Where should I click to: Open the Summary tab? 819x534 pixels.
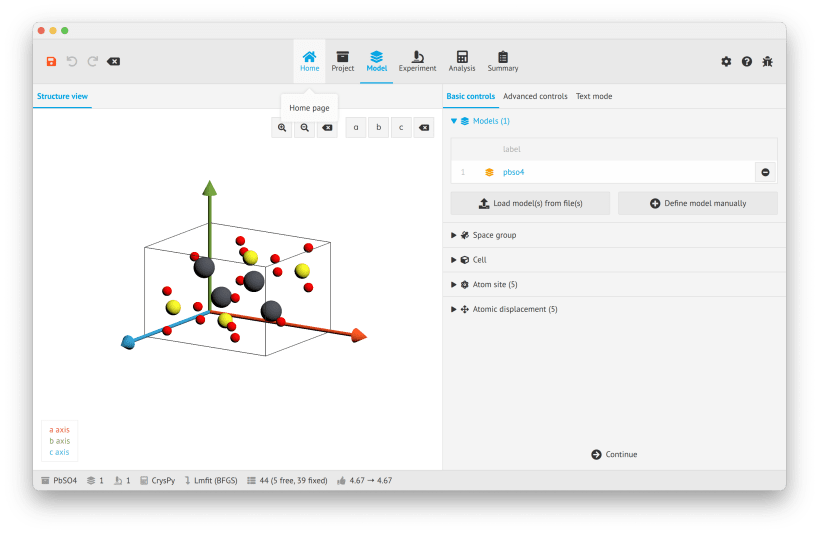pyautogui.click(x=503, y=61)
